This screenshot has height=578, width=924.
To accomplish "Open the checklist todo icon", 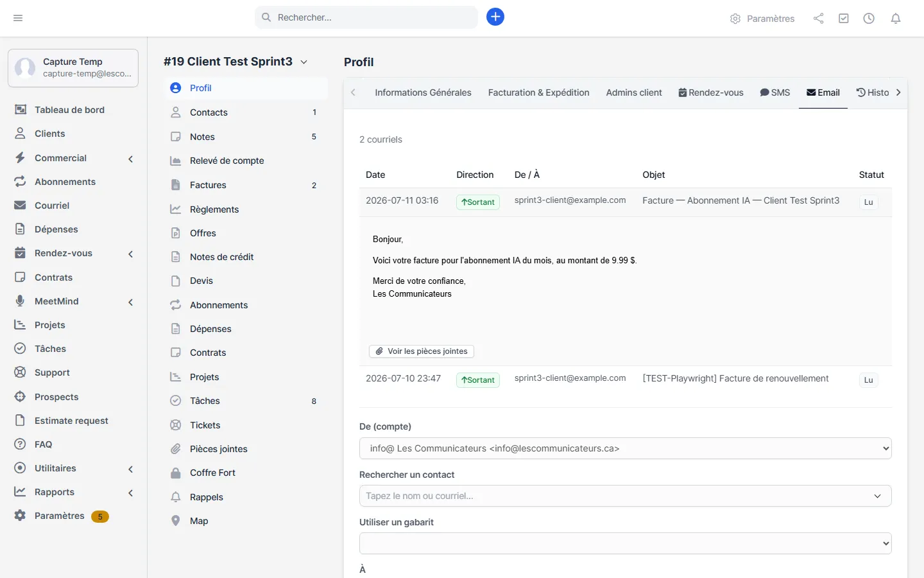I will click(x=844, y=19).
